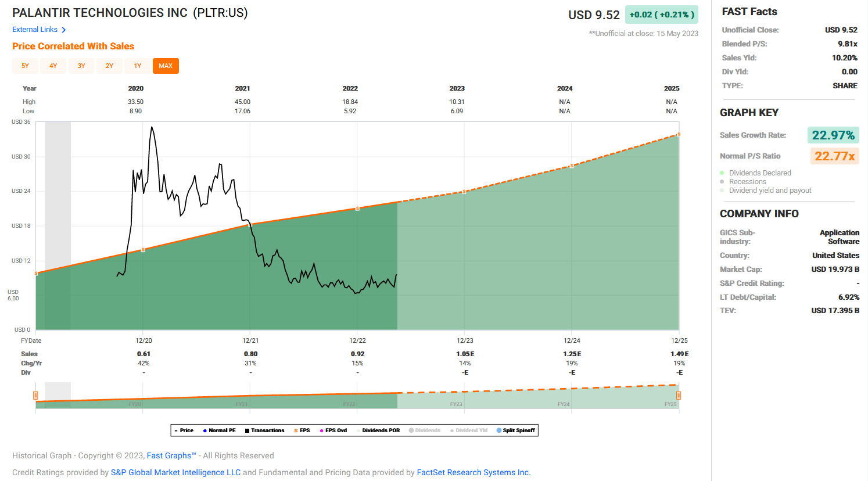Click the sales marker at 12/20 on chart
Viewport: 868px width, 481px height.
coord(144,250)
